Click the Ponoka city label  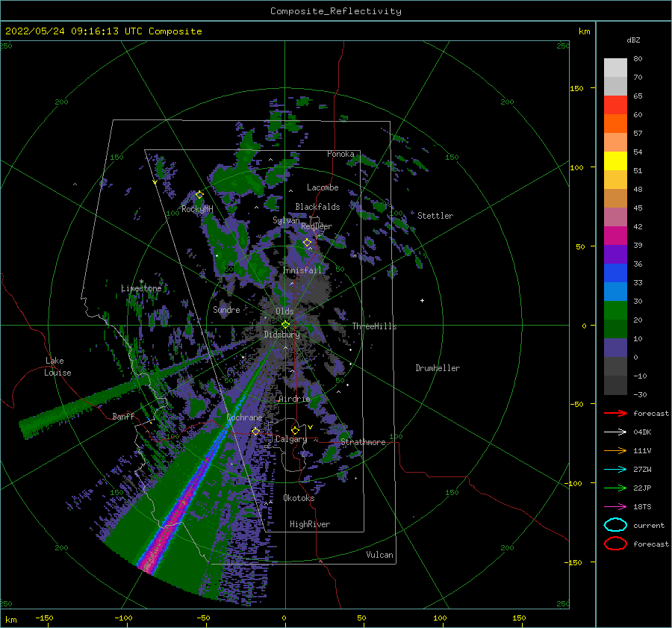pos(340,154)
